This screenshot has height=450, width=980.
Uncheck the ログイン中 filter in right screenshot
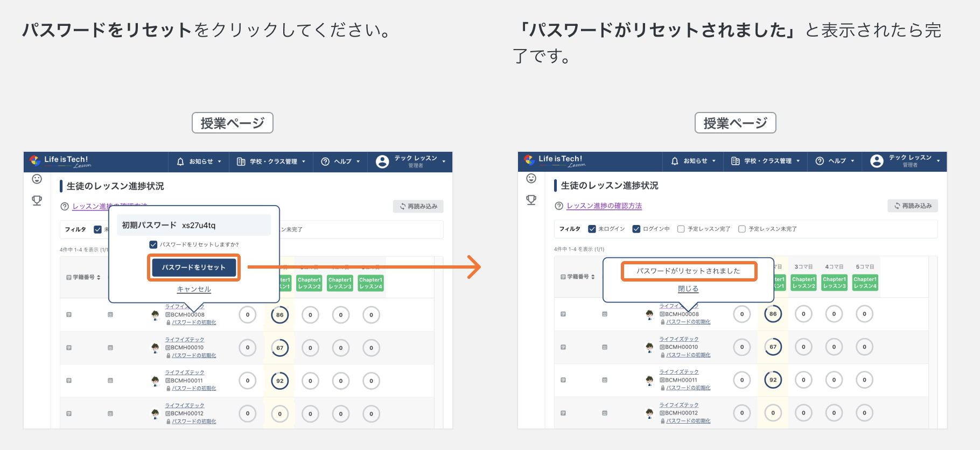[x=636, y=229]
